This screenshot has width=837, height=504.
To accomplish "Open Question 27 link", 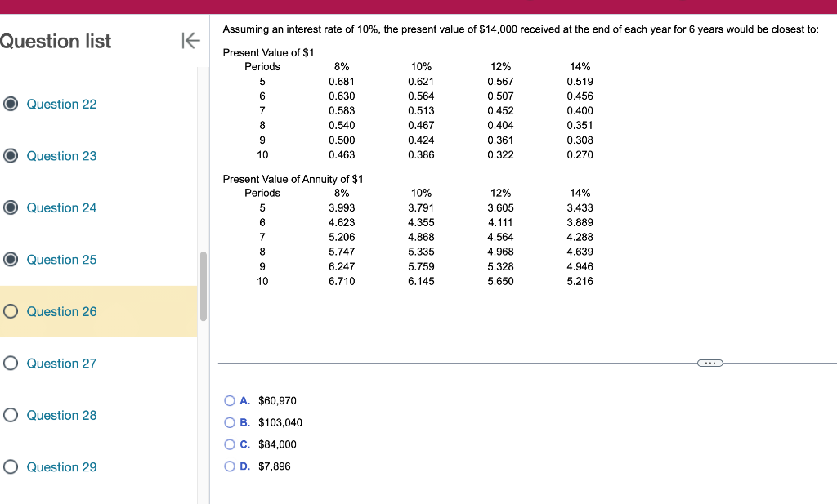I will [61, 364].
